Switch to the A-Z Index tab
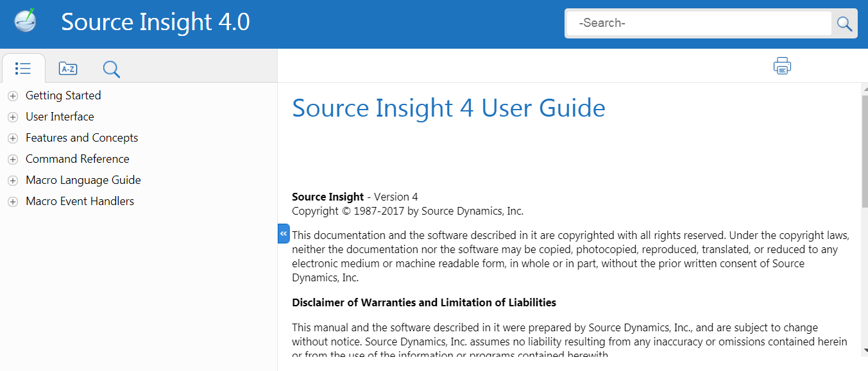 68,69
